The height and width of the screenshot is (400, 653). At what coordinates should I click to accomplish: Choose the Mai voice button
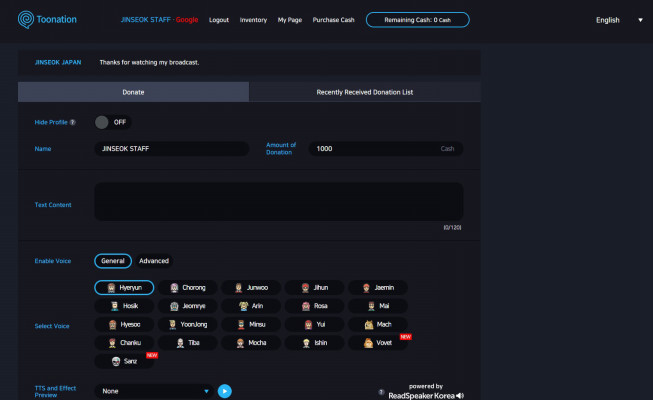pyautogui.click(x=378, y=306)
